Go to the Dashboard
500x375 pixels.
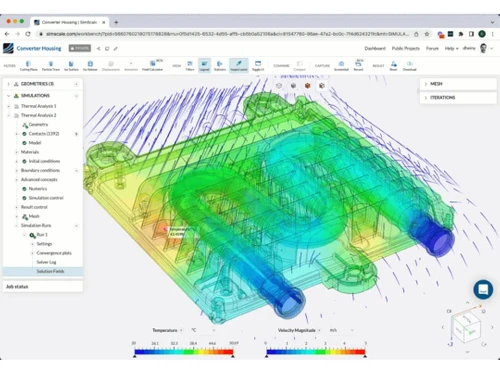[x=375, y=48]
